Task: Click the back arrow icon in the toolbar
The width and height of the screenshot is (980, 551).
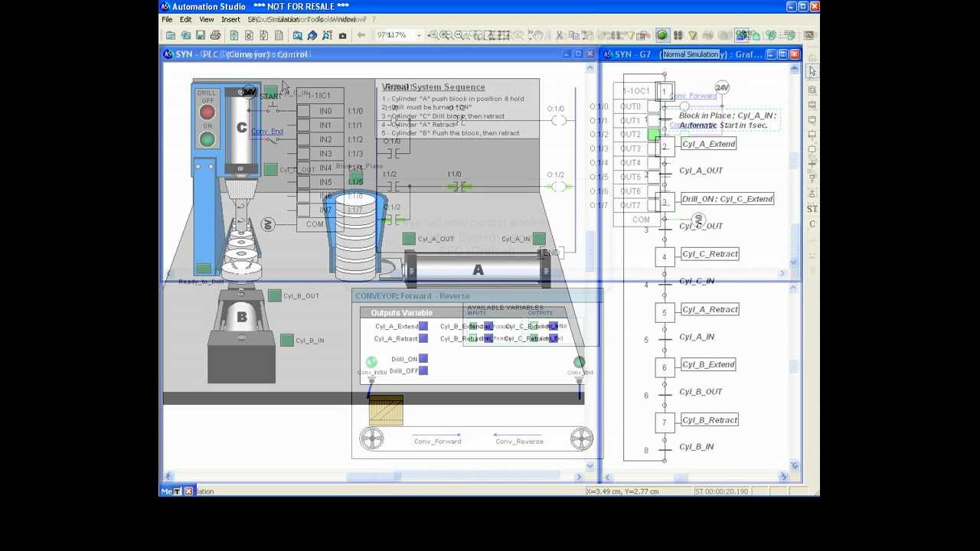Action: tap(361, 35)
